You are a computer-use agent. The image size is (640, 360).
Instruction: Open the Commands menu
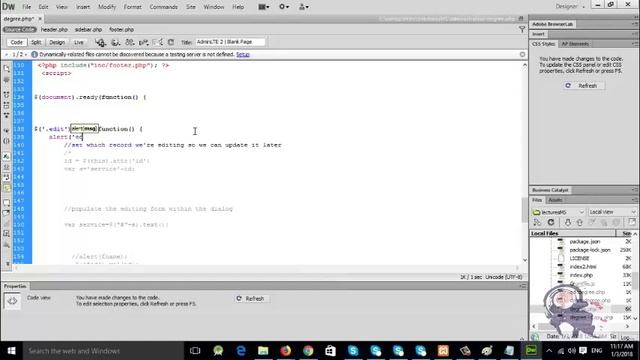tap(163, 7)
